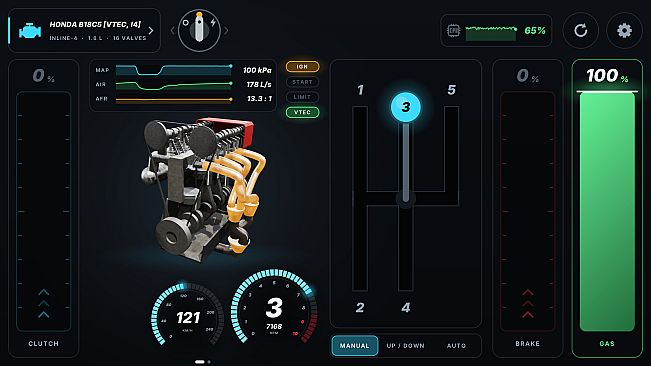Click the BRAKE label
The image size is (651, 366).
[x=528, y=344]
